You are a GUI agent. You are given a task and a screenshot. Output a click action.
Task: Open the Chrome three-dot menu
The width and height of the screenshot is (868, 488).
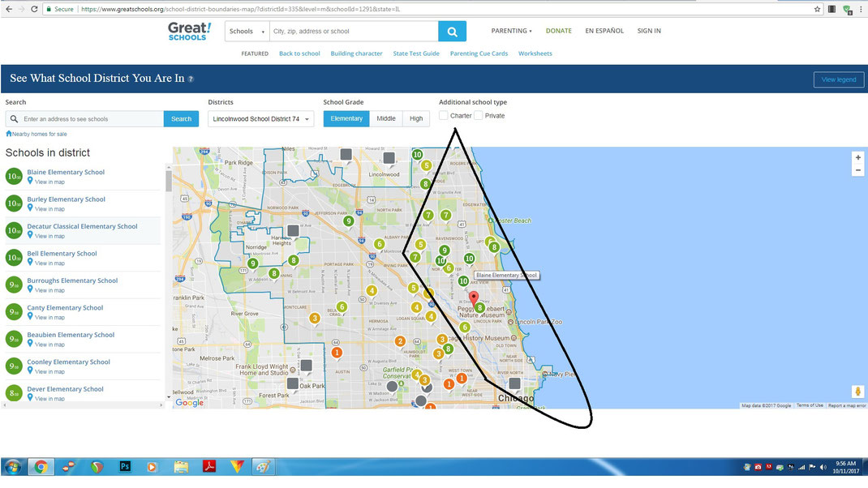pos(861,9)
